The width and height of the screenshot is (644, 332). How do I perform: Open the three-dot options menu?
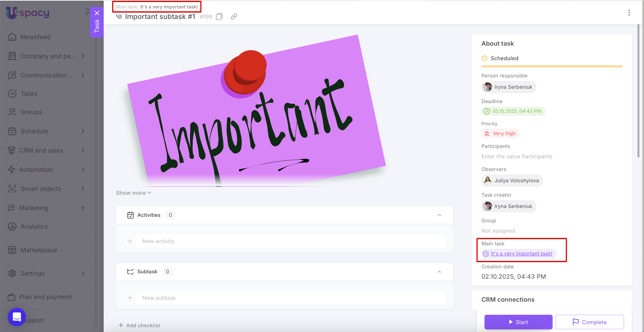point(629,13)
